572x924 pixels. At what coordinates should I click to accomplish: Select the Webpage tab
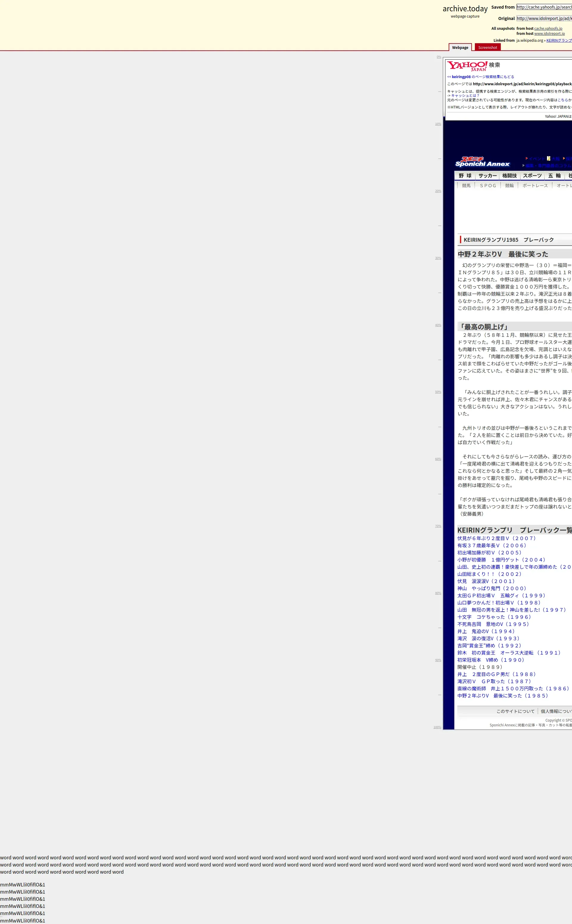coord(460,47)
